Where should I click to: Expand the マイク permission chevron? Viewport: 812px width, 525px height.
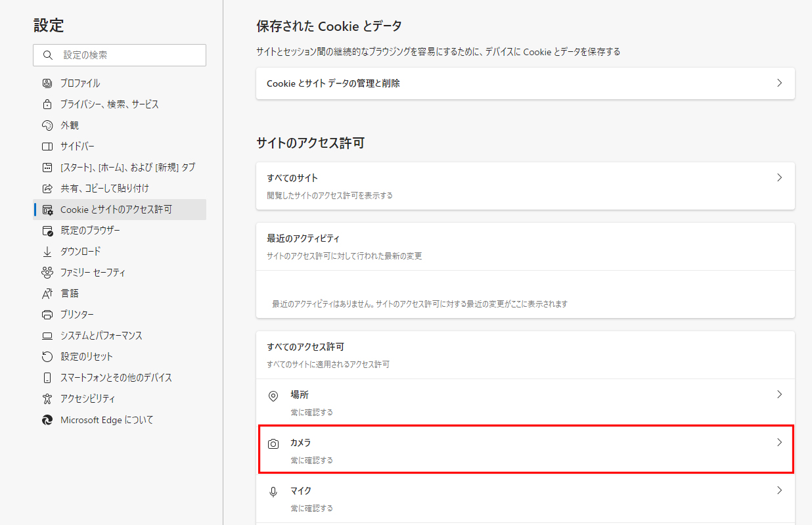pyautogui.click(x=779, y=491)
